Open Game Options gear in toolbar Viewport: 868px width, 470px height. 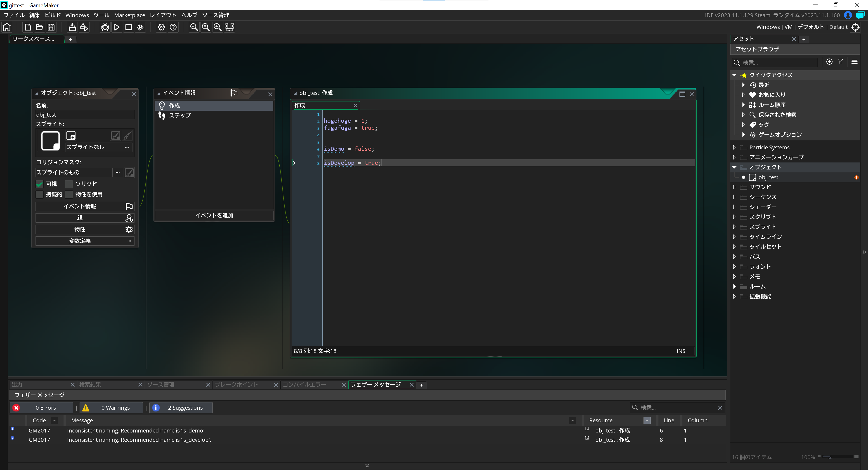[161, 27]
